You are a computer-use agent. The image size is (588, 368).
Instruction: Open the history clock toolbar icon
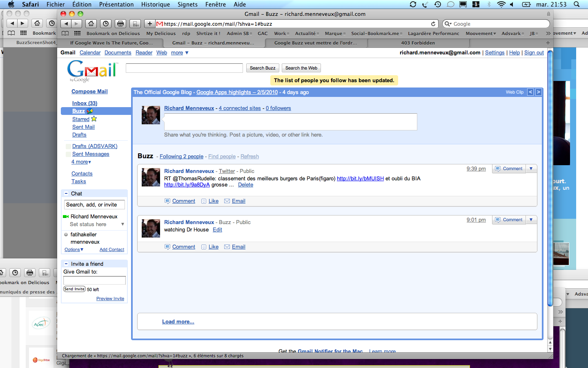pos(106,24)
